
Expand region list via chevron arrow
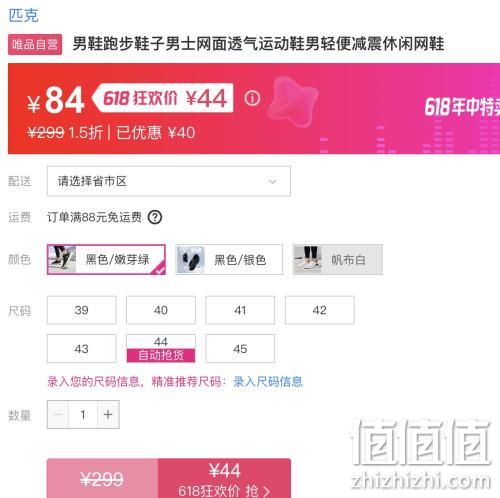pos(273,182)
